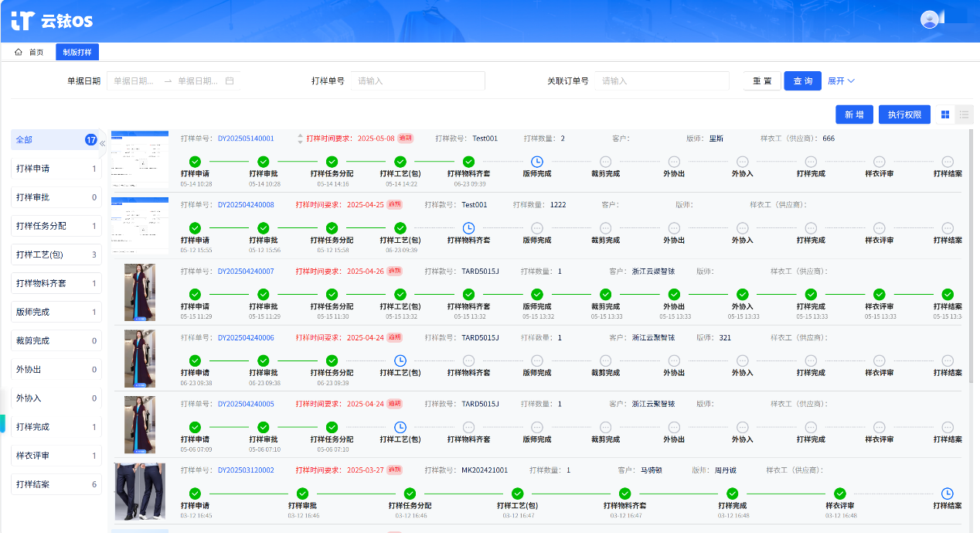Click the 查询 search button
Screen dimensions: 980x533
pyautogui.click(x=802, y=80)
